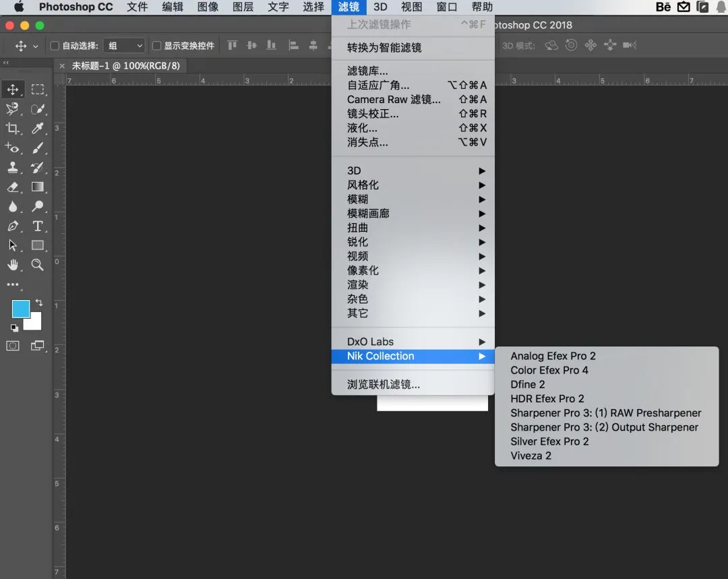This screenshot has width=728, height=579.
Task: Select the Rectangle shape tool
Action: [38, 245]
